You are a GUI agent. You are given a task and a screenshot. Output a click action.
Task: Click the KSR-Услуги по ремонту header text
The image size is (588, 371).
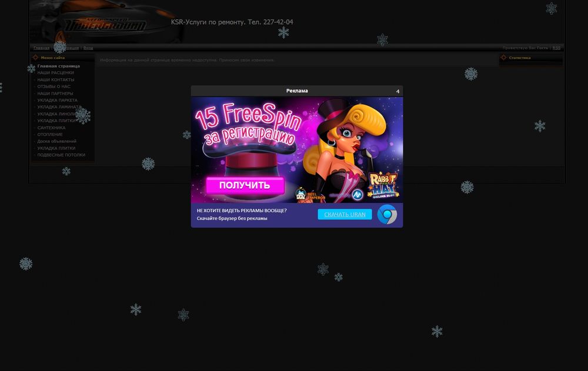coord(232,22)
